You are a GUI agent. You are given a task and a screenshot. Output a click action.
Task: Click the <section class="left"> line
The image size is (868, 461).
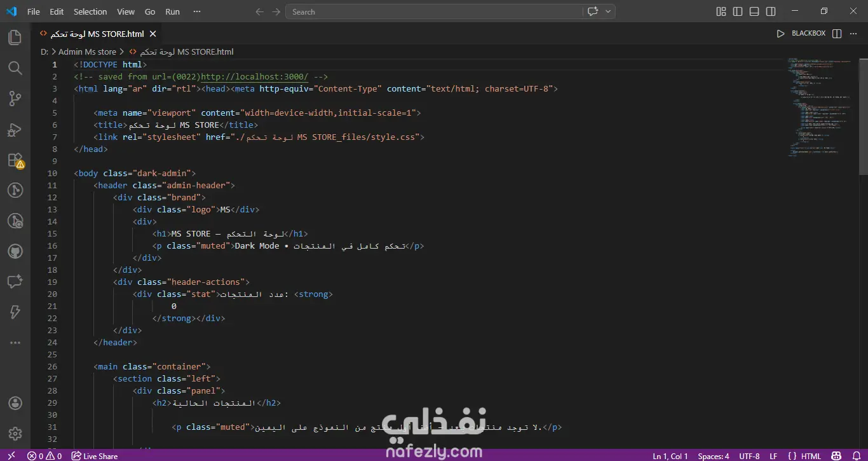pyautogui.click(x=166, y=378)
